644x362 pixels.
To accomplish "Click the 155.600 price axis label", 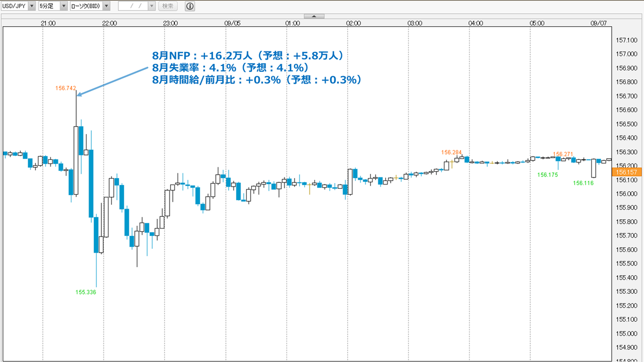I will pyautogui.click(x=626, y=249).
